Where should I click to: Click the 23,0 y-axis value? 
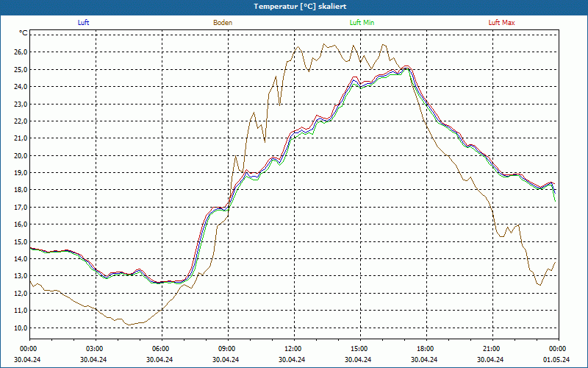(21, 104)
